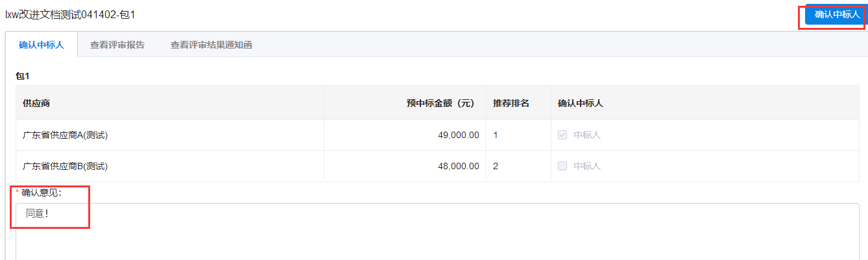Viewport: 868px width, 260px height.
Task: Click the 预中标金额(元) column header
Action: point(440,103)
